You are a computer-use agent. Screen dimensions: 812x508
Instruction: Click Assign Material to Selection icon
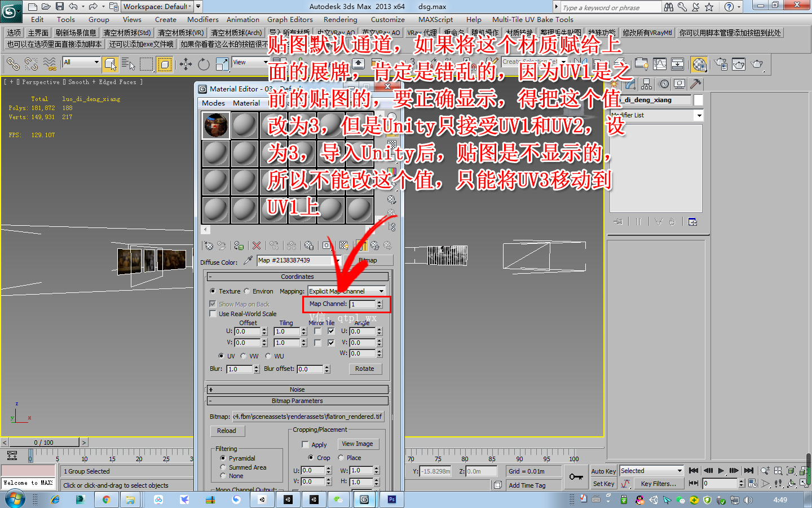(239, 246)
